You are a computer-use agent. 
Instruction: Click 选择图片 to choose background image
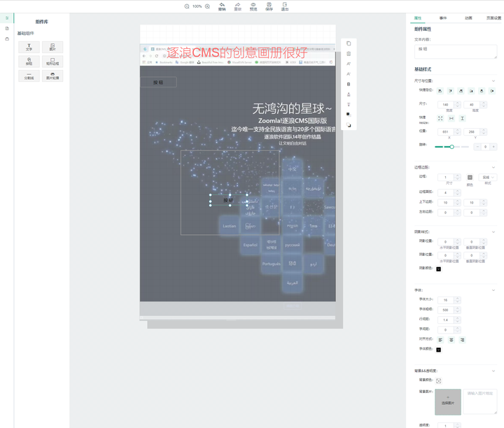448,402
